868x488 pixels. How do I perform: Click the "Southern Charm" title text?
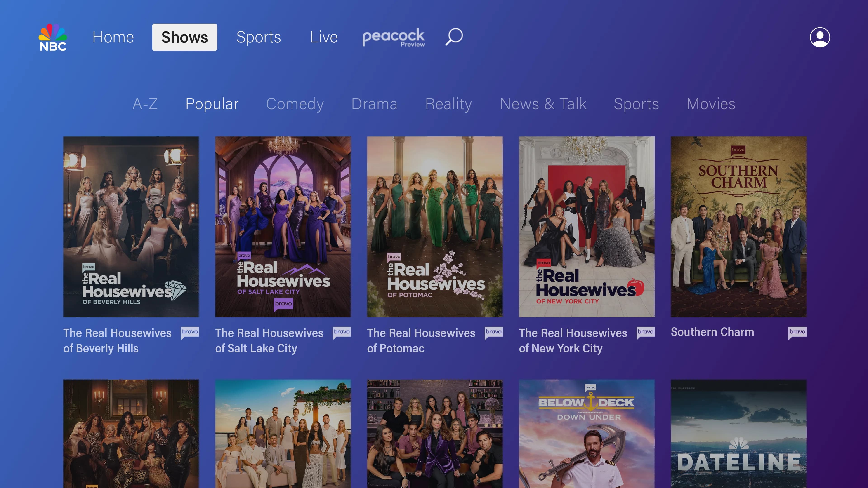pos(712,332)
